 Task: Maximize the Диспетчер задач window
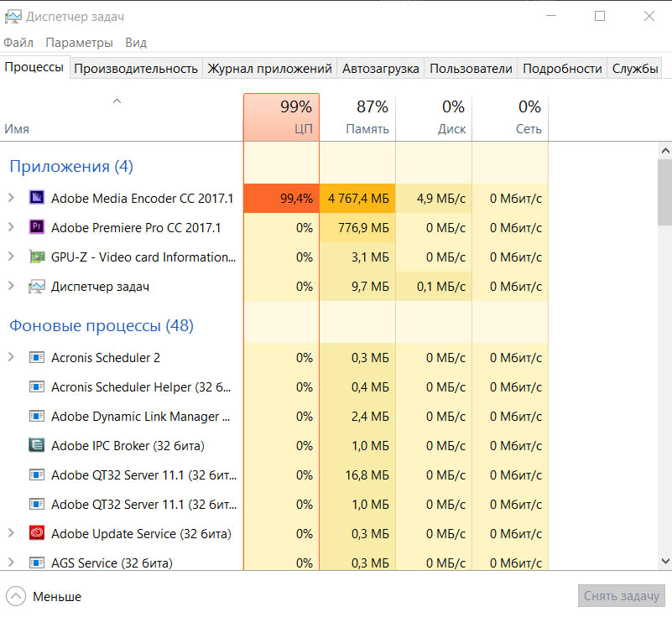(x=600, y=16)
